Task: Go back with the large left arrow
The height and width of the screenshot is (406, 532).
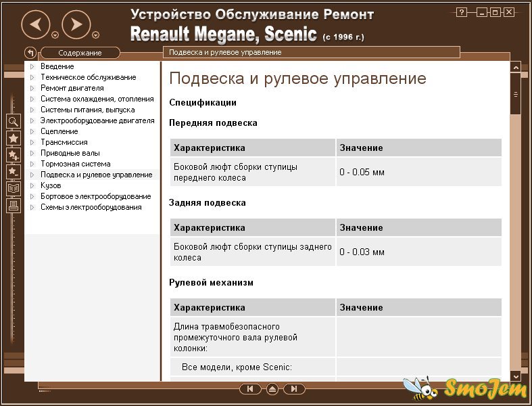Action: tap(36, 24)
